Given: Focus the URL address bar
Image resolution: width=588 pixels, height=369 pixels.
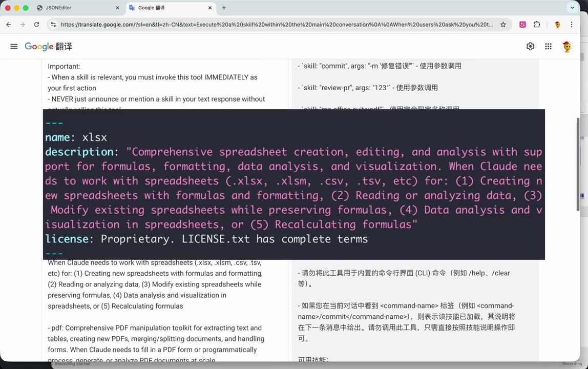Looking at the screenshot, I should [277, 25].
